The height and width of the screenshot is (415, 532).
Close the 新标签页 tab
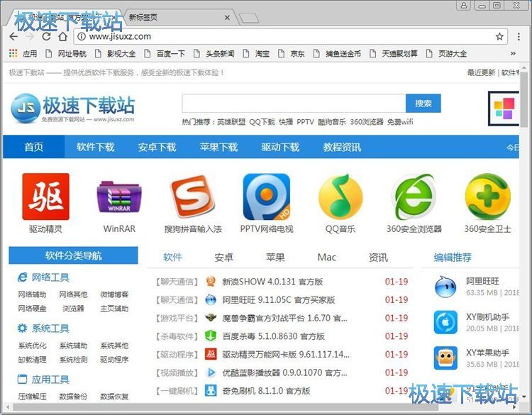coord(227,17)
